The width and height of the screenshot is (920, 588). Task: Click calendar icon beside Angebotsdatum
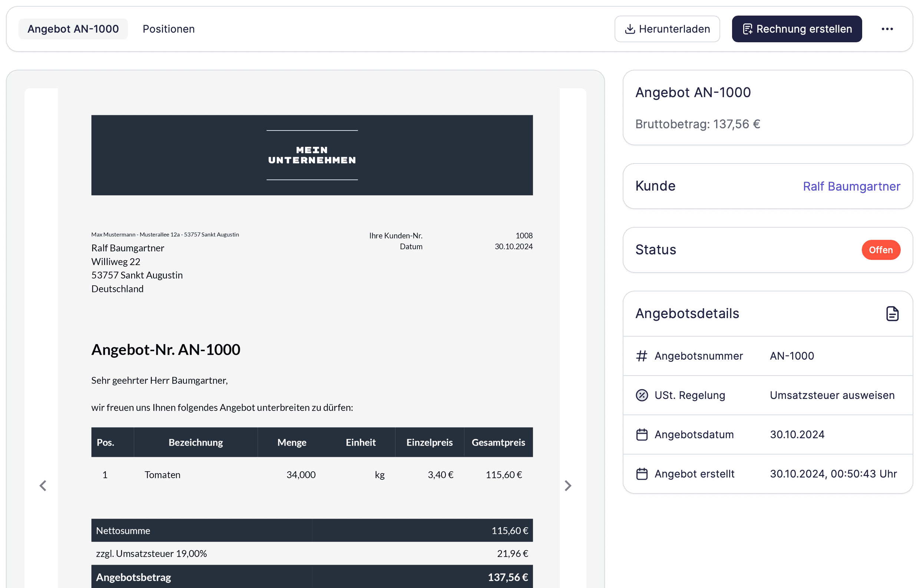tap(642, 435)
